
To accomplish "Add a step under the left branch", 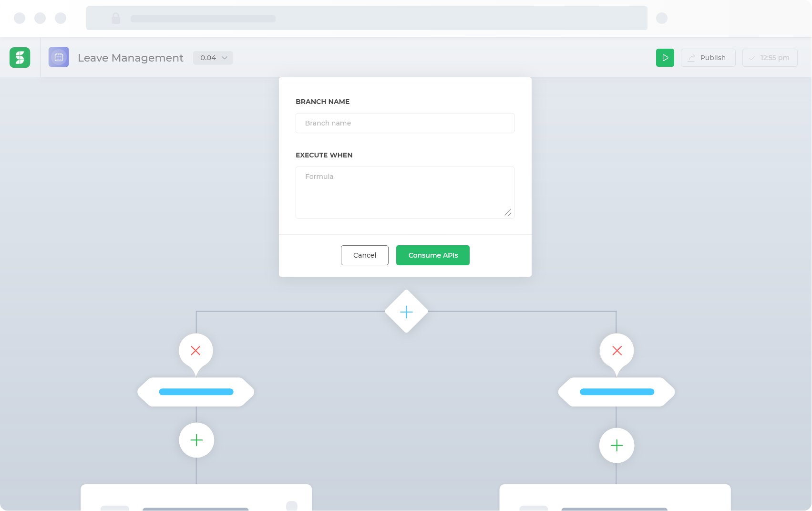I will pos(196,440).
